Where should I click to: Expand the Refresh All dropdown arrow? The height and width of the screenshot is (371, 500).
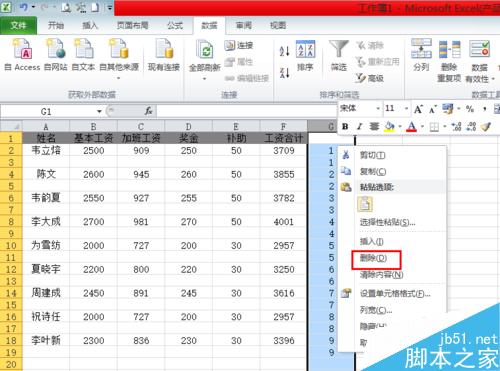click(204, 79)
